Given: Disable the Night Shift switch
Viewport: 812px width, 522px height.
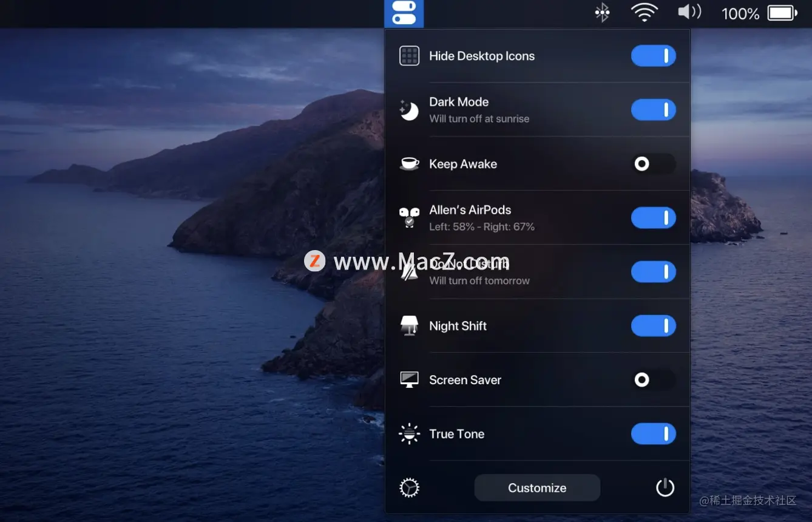Looking at the screenshot, I should [x=654, y=326].
